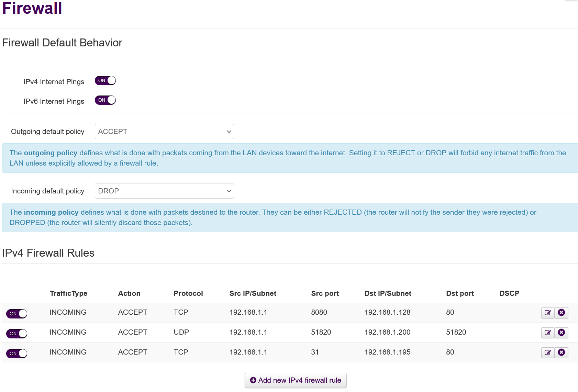The height and width of the screenshot is (392, 578).
Task: Turn off the UDP 51820 rule
Action: 17,334
